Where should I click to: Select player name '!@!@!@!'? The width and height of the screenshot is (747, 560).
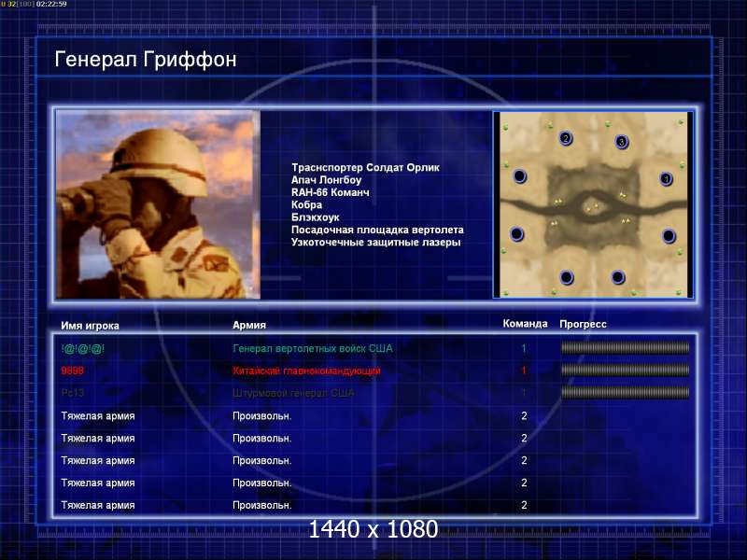click(82, 348)
